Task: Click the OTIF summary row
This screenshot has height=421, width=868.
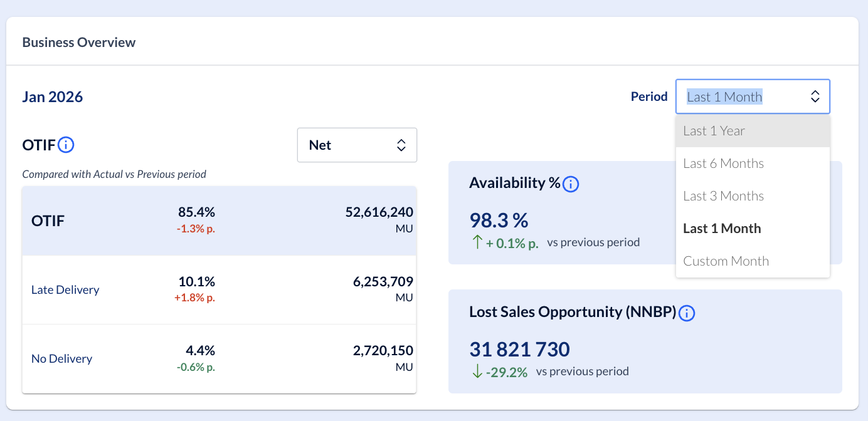Action: click(219, 221)
